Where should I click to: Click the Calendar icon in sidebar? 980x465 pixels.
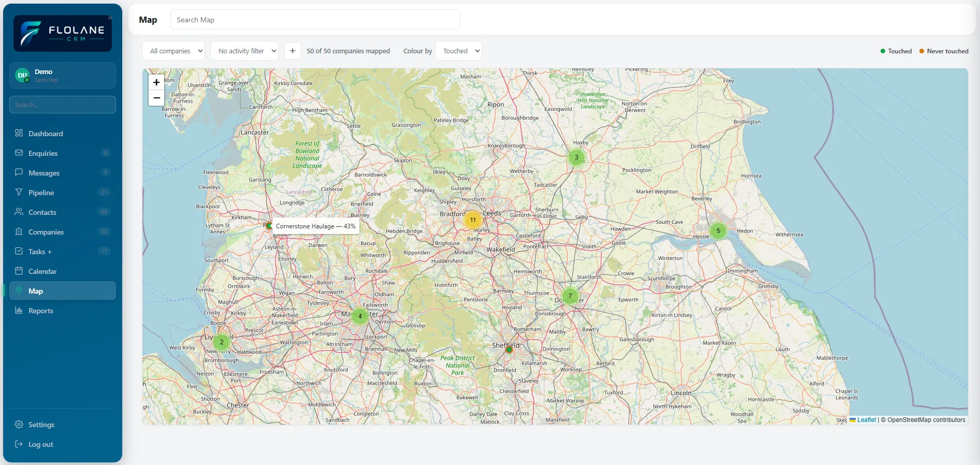[x=19, y=271]
